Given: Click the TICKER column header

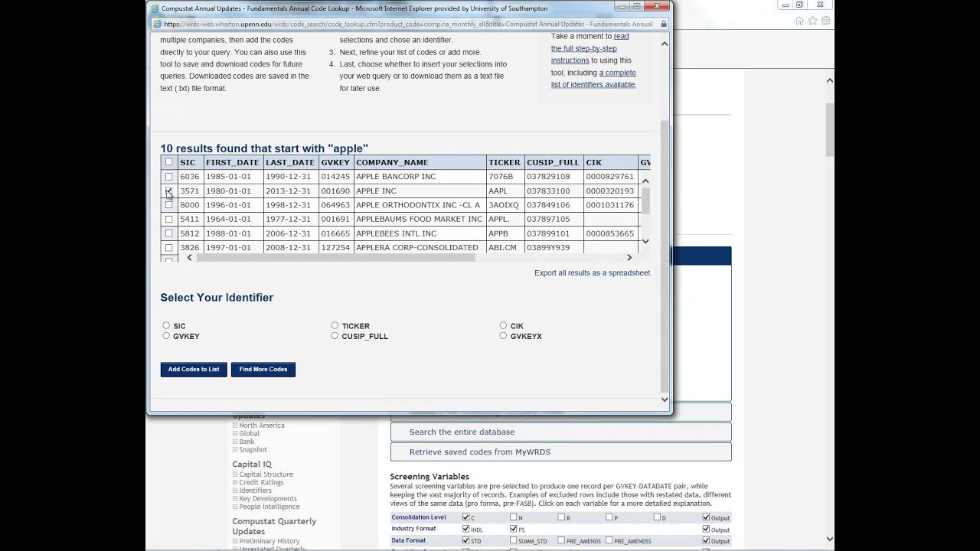Looking at the screenshot, I should pos(505,162).
